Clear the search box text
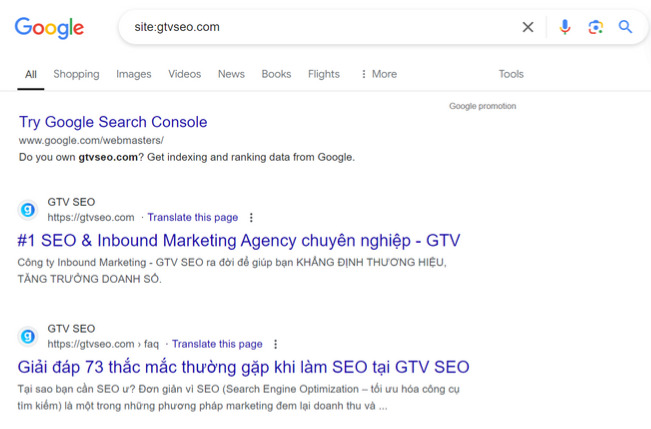The image size is (651, 429). point(528,27)
